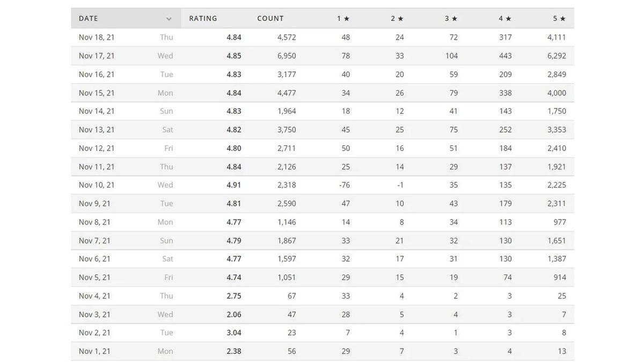Select the Nov 4, 21 row date

(94, 296)
